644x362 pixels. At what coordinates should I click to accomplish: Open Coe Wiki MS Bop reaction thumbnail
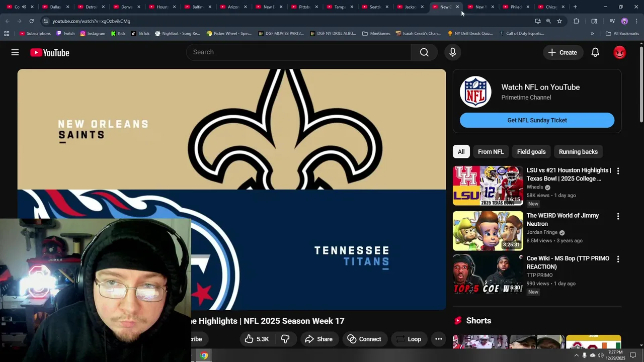pyautogui.click(x=488, y=274)
